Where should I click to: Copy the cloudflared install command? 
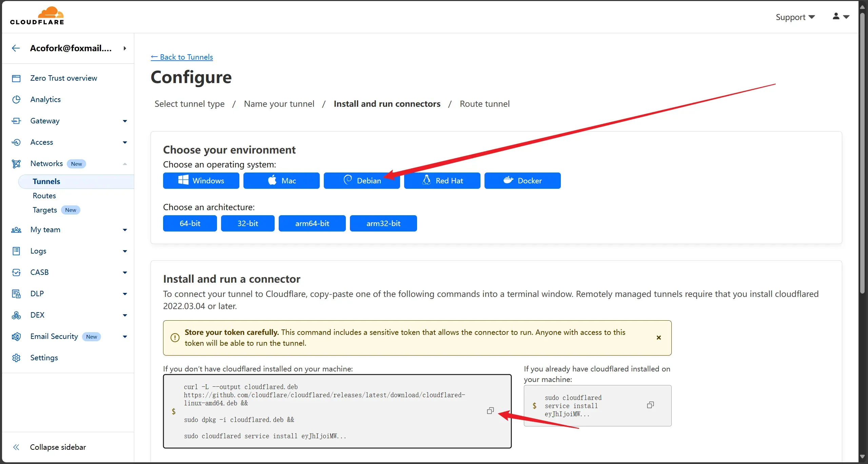pos(490,411)
